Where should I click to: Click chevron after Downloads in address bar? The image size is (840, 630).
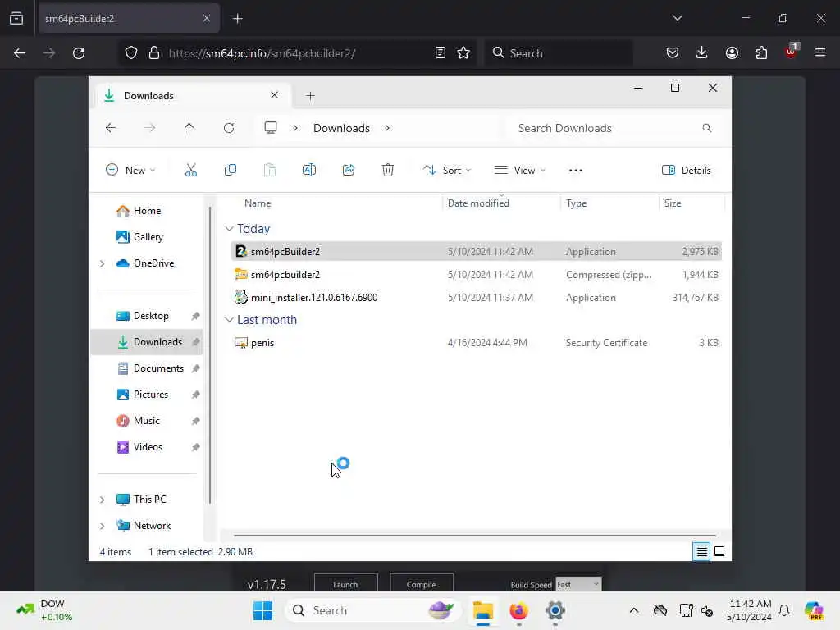coord(387,128)
